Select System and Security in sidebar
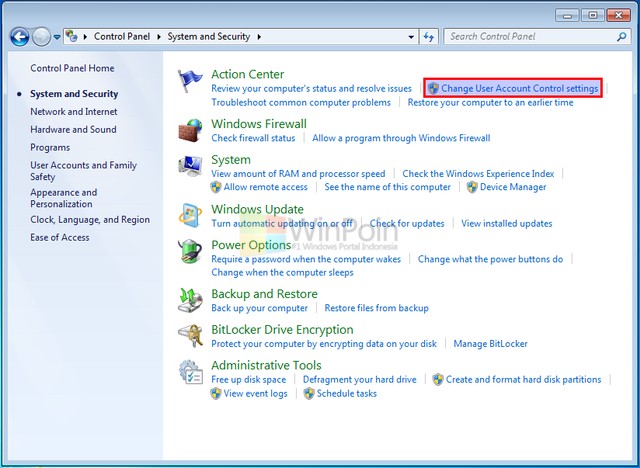Viewport: 640px width, 468px height. pos(74,94)
